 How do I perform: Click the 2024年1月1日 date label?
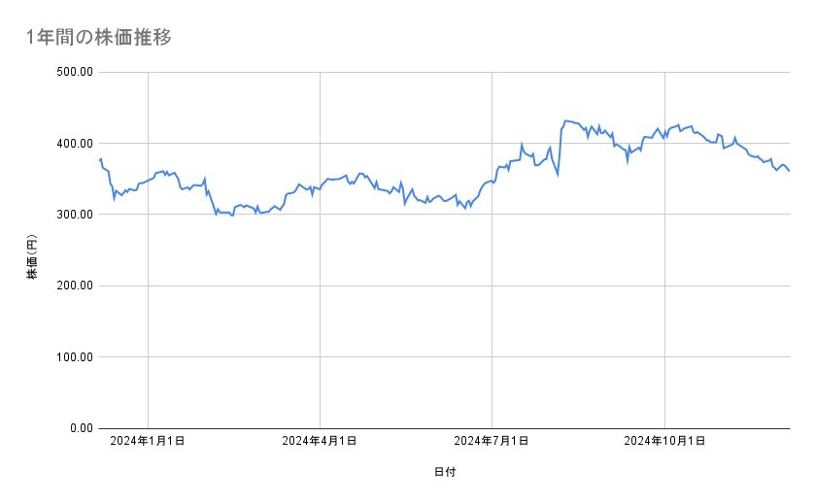148,441
